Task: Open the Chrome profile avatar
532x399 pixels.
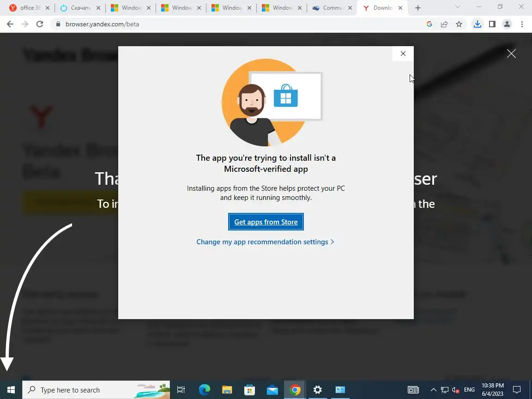Action: coord(507,24)
